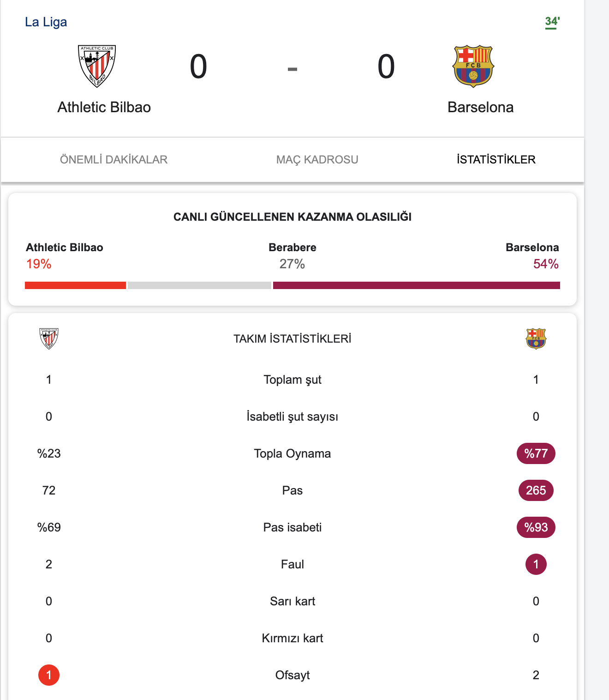Click the large Athletic Bilbao crest
The height and width of the screenshot is (700, 609).
pyautogui.click(x=97, y=66)
